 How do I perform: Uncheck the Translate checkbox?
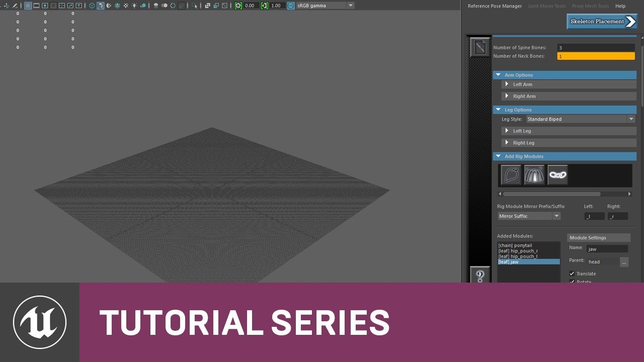pyautogui.click(x=572, y=274)
